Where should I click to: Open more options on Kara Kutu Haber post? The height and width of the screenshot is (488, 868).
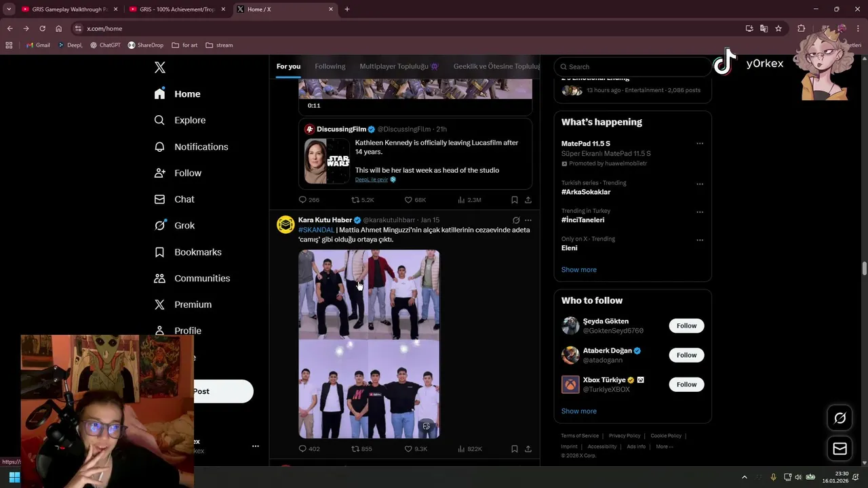tap(528, 220)
